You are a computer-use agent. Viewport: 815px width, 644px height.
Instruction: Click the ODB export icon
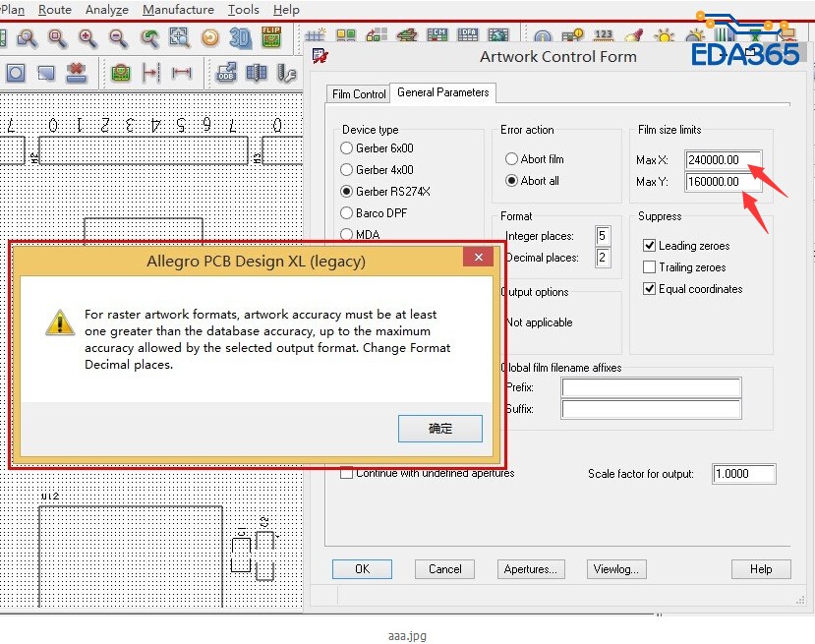[226, 73]
